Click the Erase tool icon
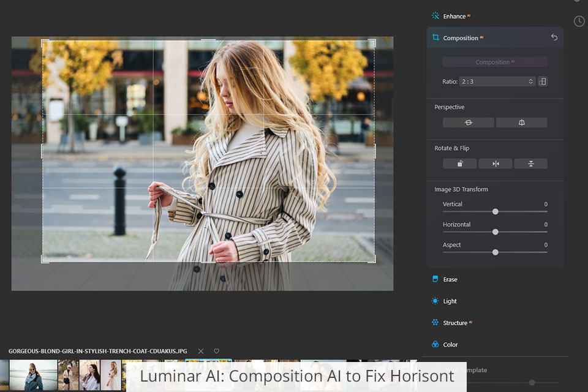This screenshot has height=392, width=588. (x=435, y=279)
